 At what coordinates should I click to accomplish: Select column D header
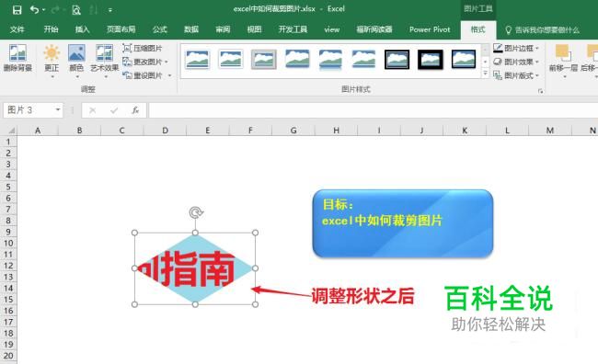(x=165, y=131)
